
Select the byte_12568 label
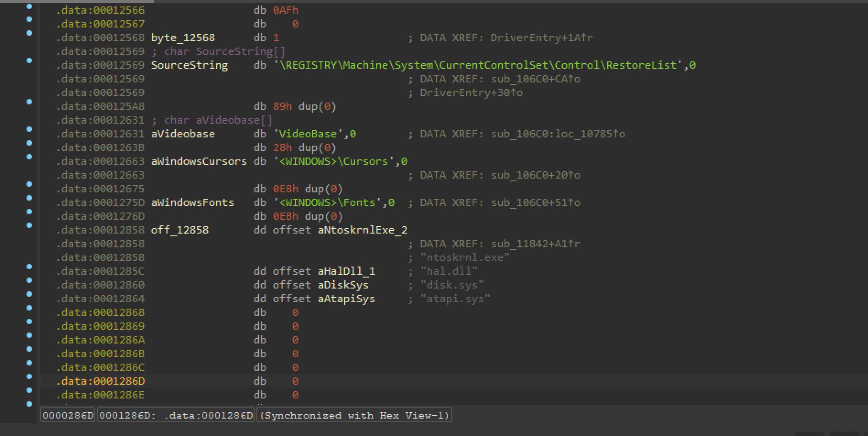point(183,38)
